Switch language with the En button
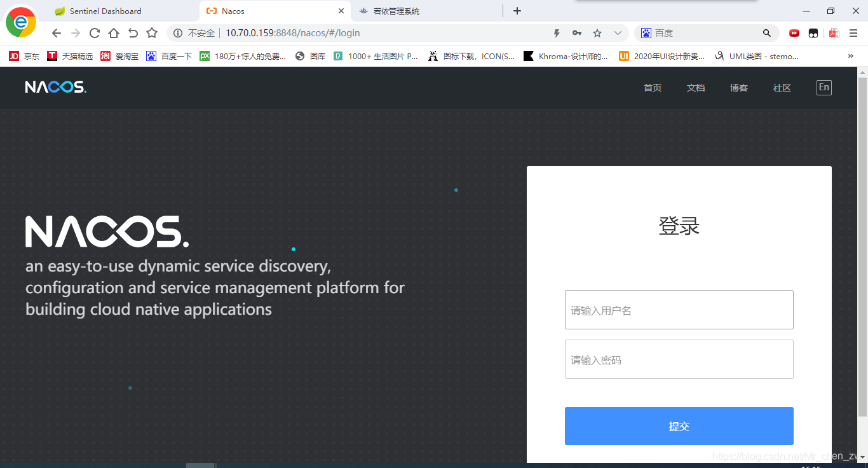The image size is (868, 468). coord(824,87)
